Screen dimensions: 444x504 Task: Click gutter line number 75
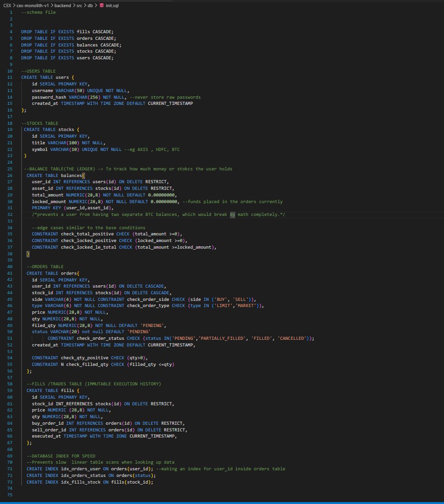(9, 495)
